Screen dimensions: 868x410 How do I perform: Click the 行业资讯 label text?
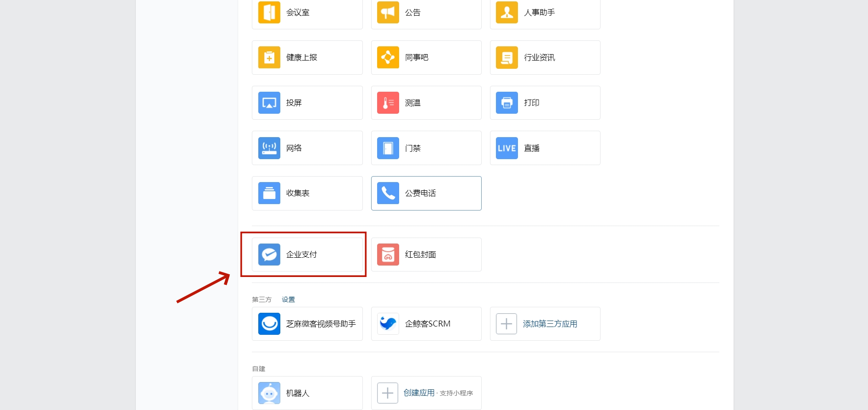click(540, 57)
